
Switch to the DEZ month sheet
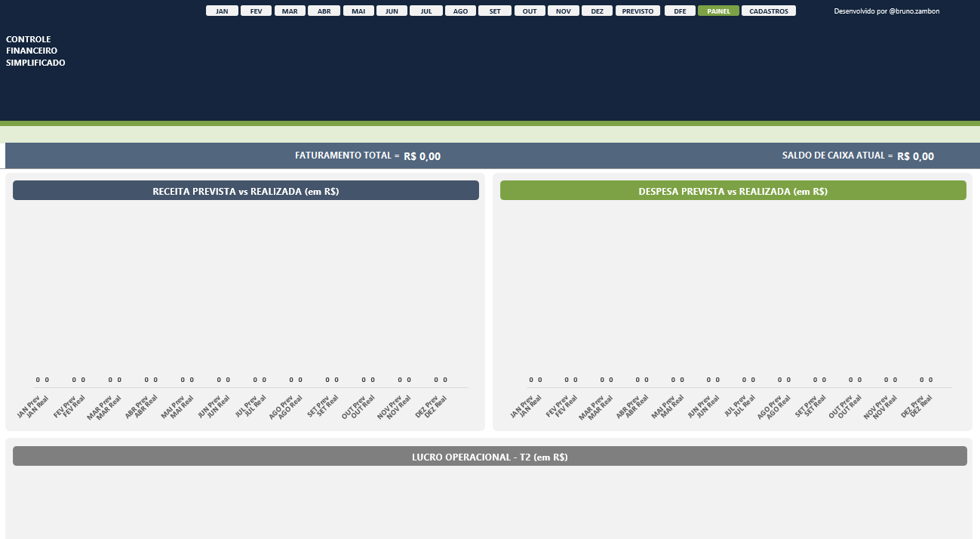point(598,11)
